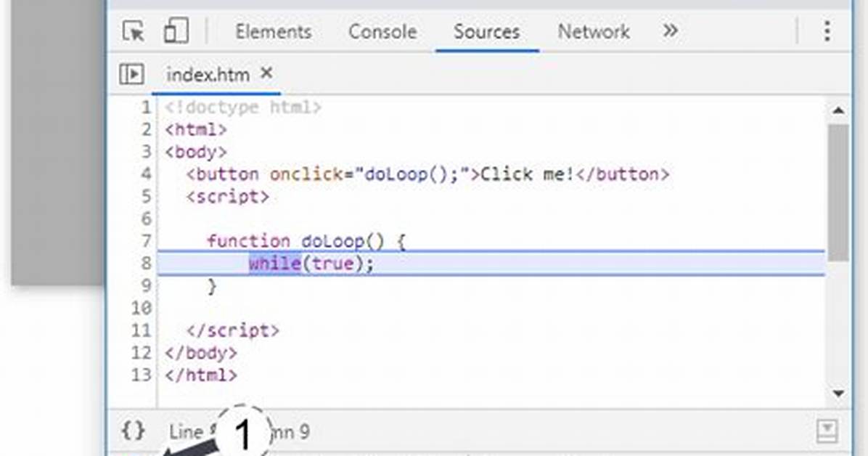868x456 pixels.
Task: Click 'function doLoop() {' code line
Action: coord(306,242)
